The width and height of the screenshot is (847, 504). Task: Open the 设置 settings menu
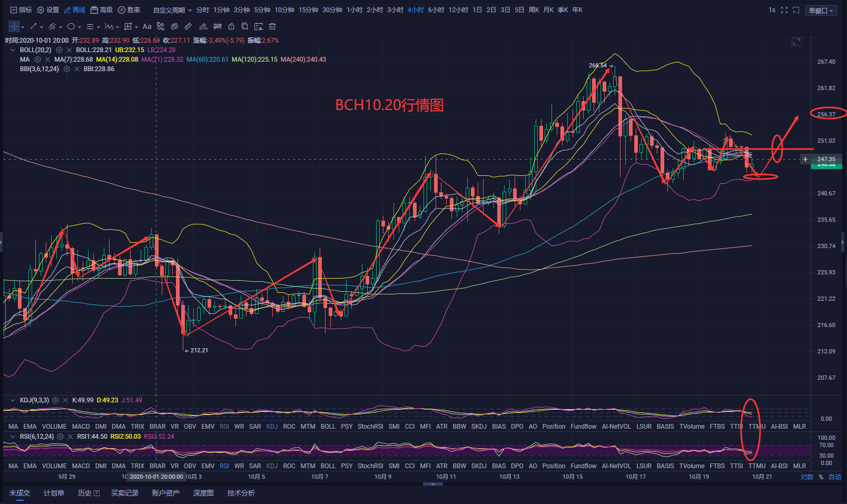(x=48, y=10)
